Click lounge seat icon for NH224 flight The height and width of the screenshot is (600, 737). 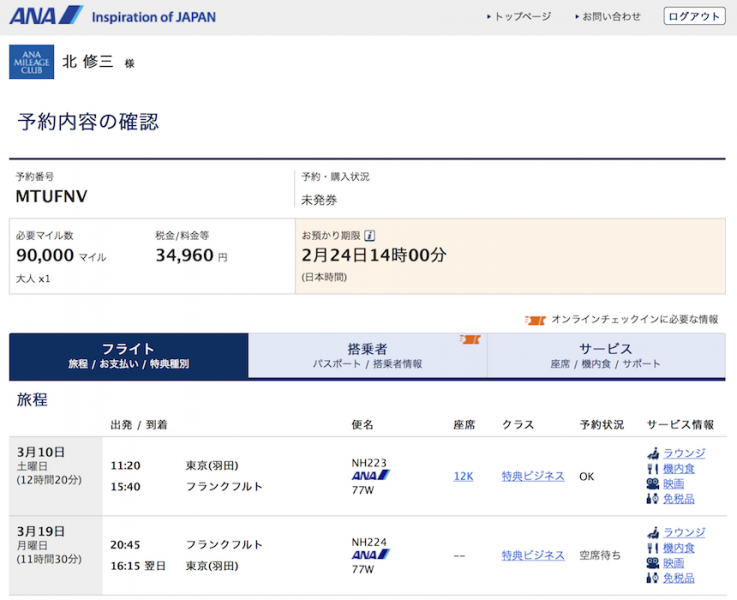coord(653,533)
